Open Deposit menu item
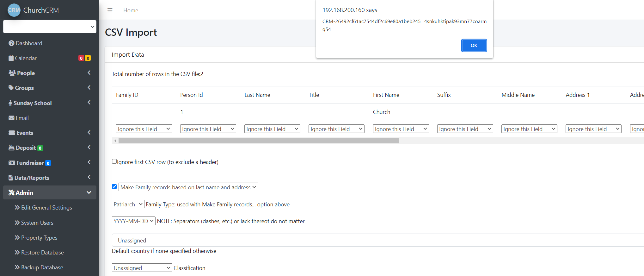Screen dimensions: 644x276 [50, 148]
